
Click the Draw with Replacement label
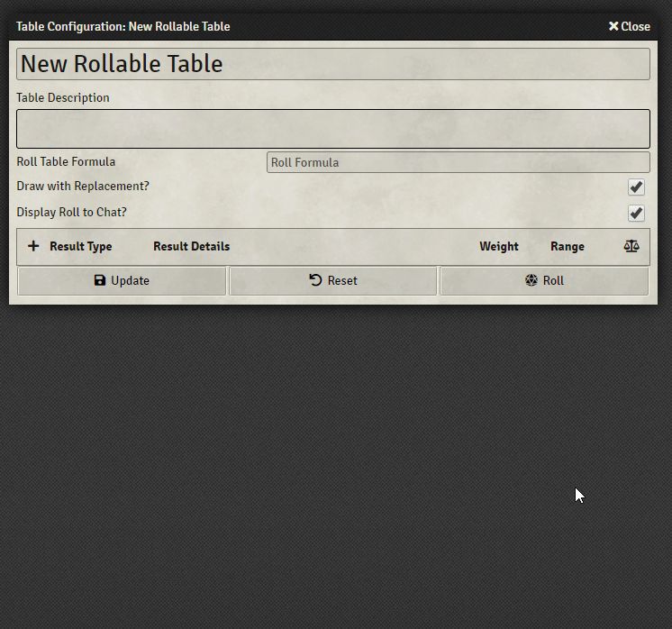click(83, 186)
